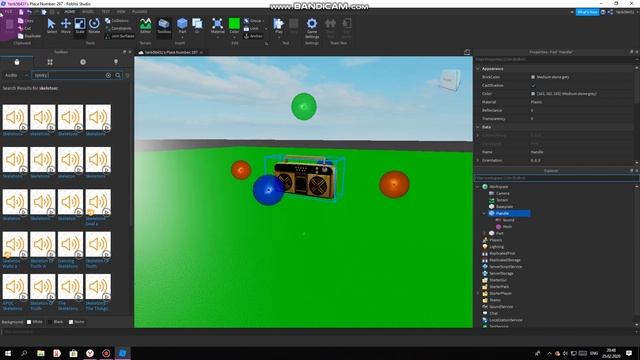The image size is (640, 360).
Task: Click Cut in the Clipboard group
Action: 24,28
